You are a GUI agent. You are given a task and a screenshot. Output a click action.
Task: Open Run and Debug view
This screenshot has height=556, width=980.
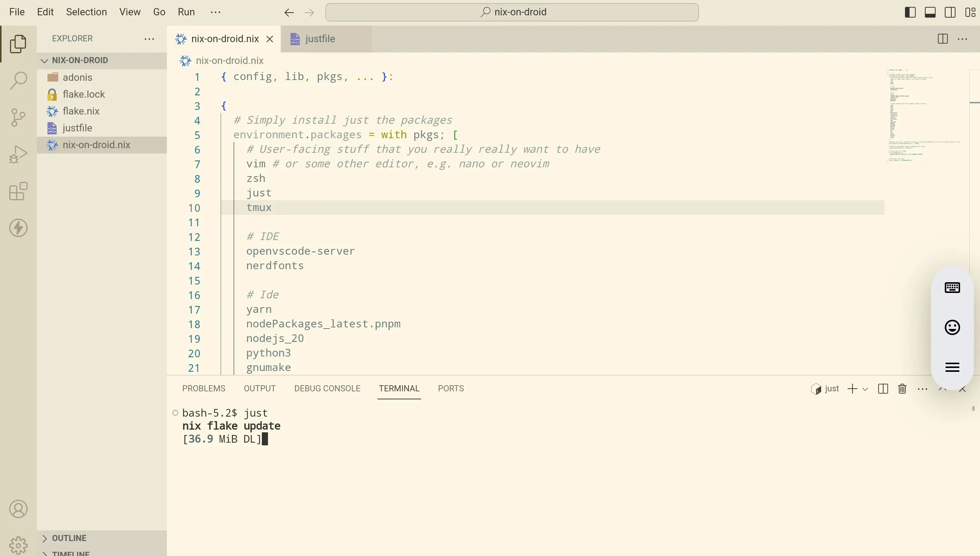click(18, 154)
